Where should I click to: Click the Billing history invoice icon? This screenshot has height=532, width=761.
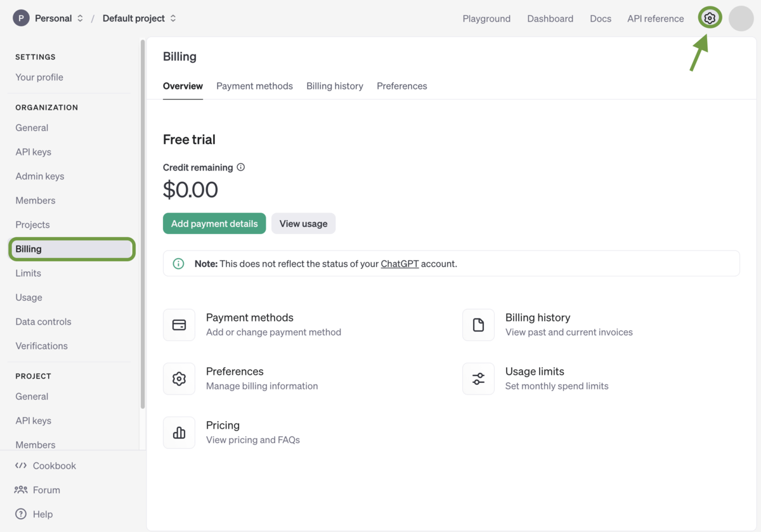478,324
